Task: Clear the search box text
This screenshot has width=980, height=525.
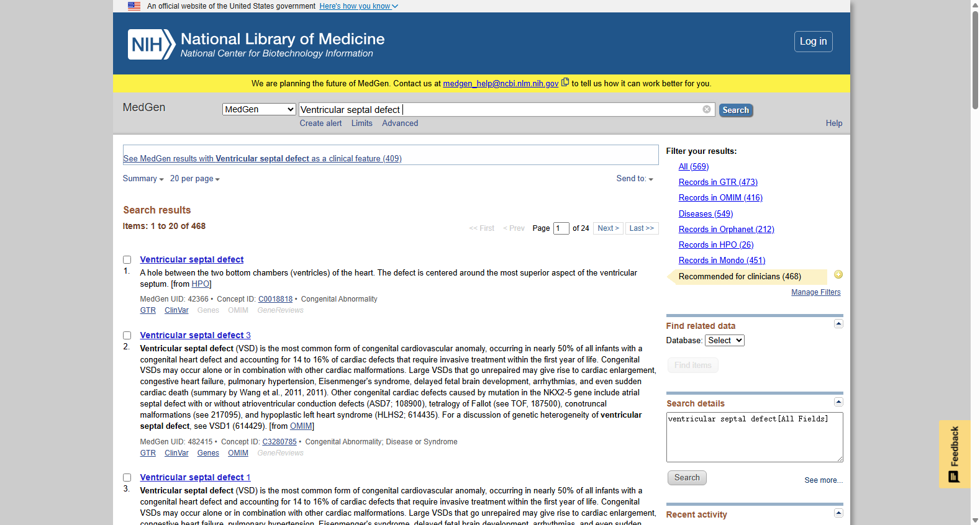Action: [707, 109]
